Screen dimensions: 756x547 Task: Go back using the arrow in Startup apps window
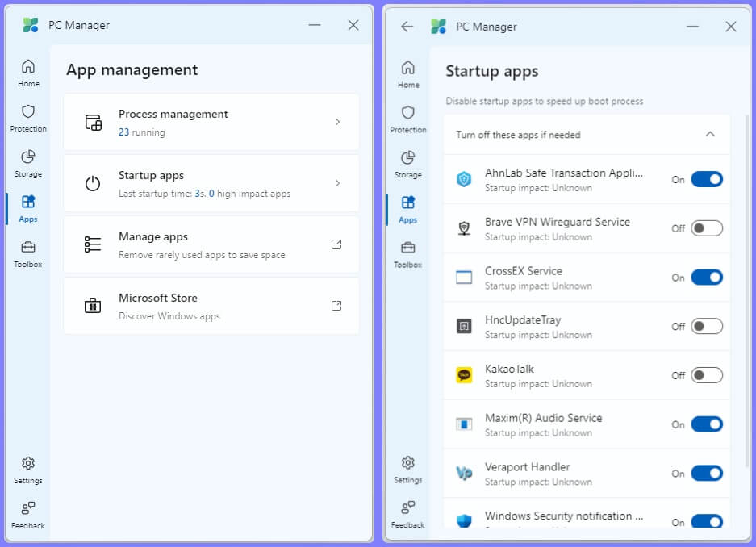point(407,27)
